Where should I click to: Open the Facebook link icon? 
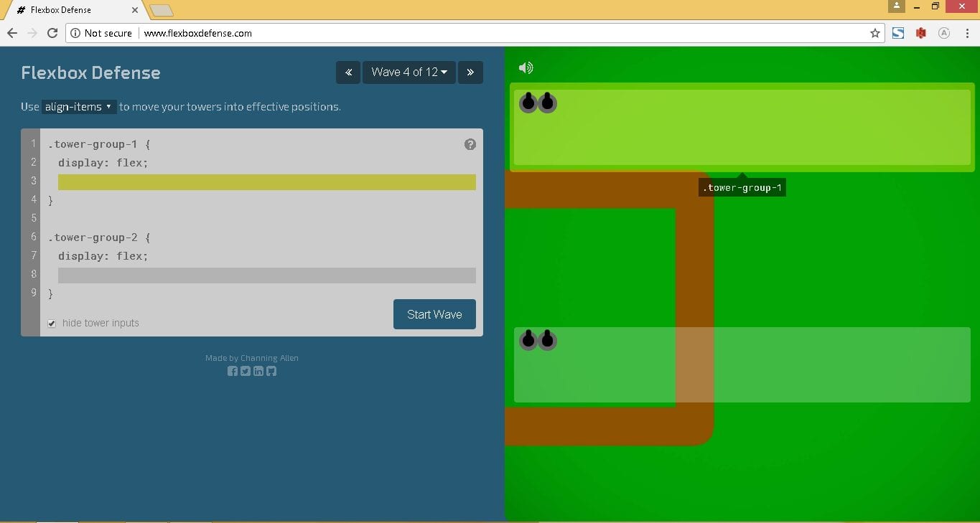click(233, 371)
